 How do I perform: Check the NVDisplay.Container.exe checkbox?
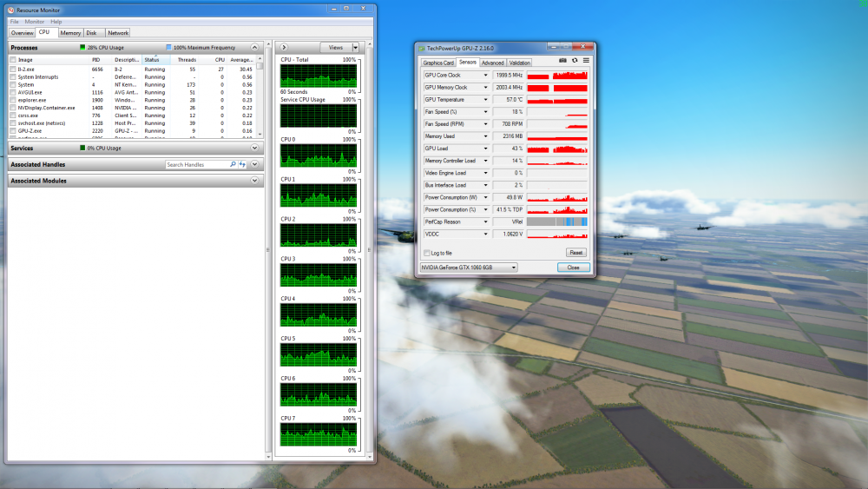13,108
